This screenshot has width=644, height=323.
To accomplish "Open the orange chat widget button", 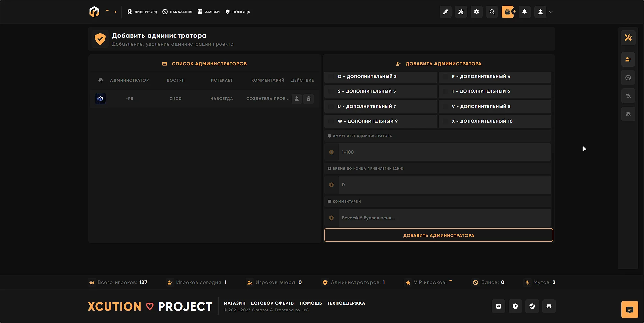I will click(630, 310).
